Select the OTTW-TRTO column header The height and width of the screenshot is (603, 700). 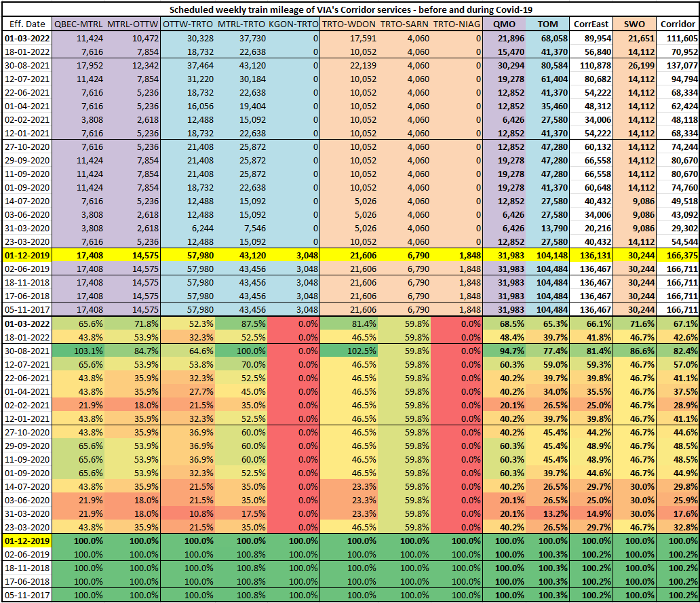187,24
